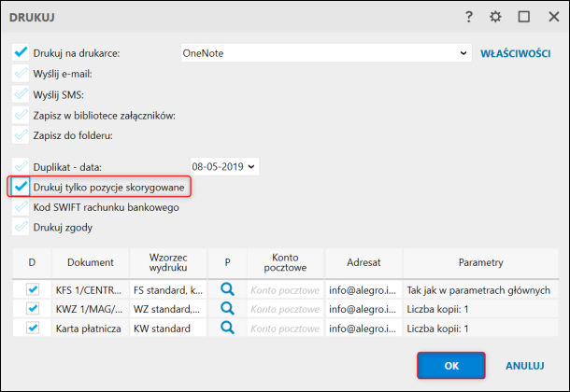Toggle the 'Drukuj na drukarce' checkbox
The width and height of the screenshot is (570, 392).
(x=21, y=53)
